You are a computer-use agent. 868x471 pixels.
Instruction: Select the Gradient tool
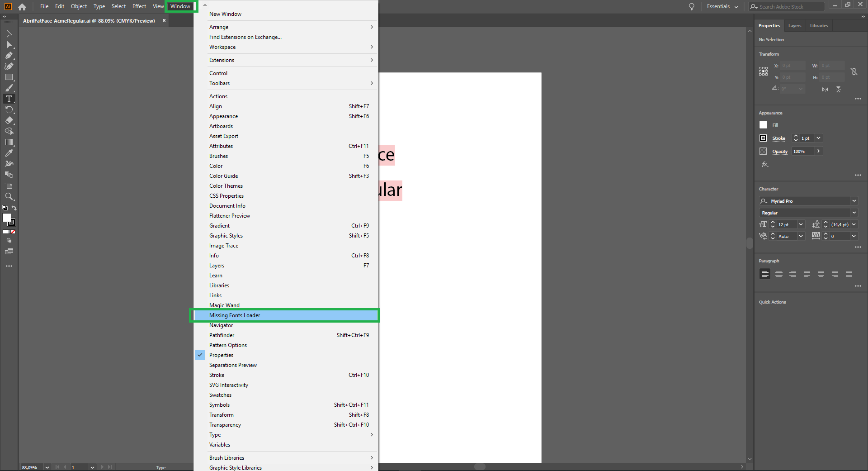point(9,142)
